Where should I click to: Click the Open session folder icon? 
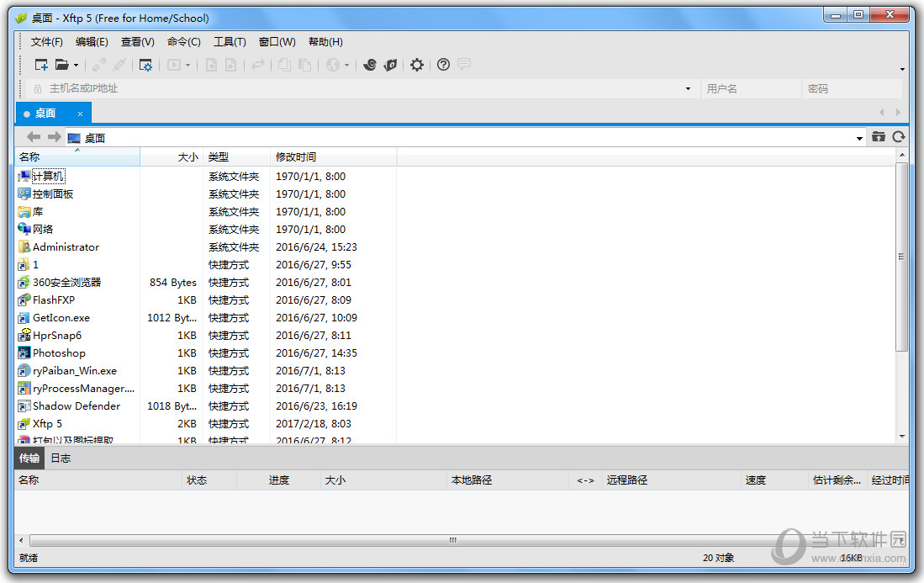(x=62, y=65)
